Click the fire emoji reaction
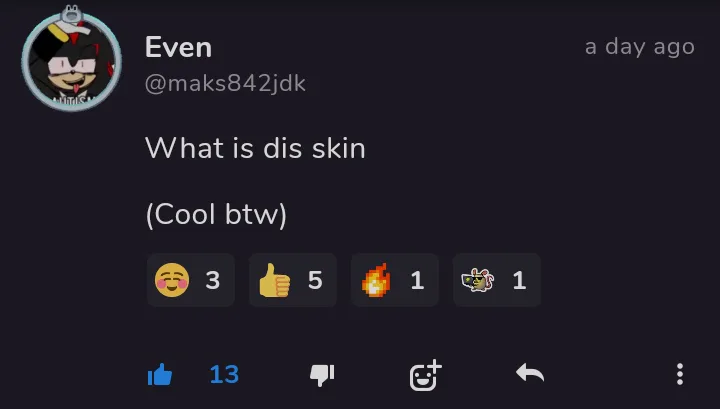 [x=394, y=280]
